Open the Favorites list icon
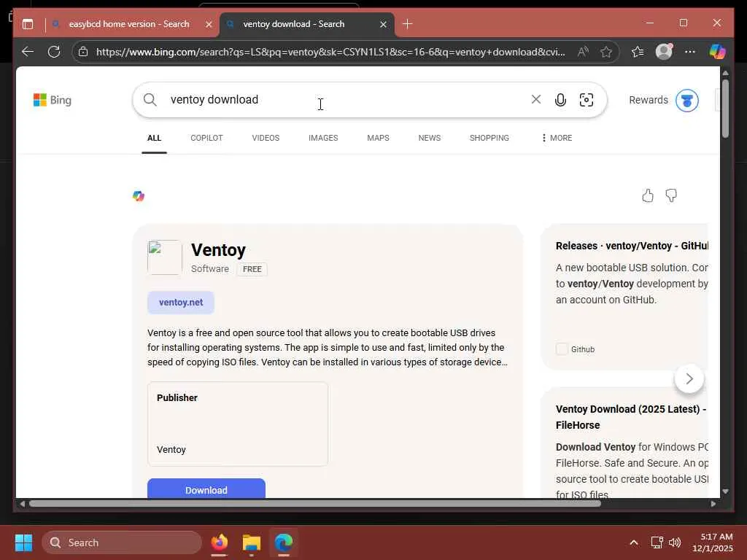Screen dimensions: 747x560 tap(638, 52)
